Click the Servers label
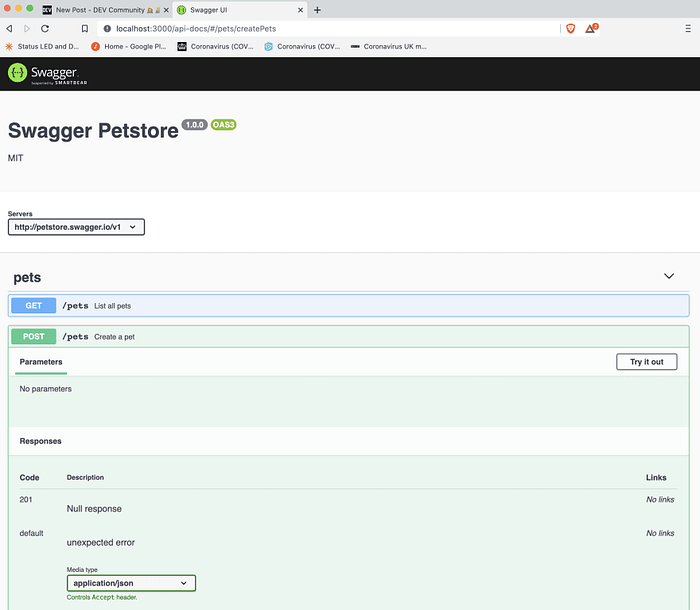The width and height of the screenshot is (700, 610). click(20, 213)
